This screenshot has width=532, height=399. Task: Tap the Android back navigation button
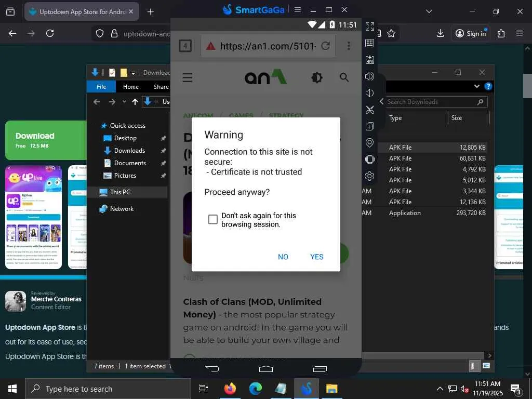click(212, 368)
